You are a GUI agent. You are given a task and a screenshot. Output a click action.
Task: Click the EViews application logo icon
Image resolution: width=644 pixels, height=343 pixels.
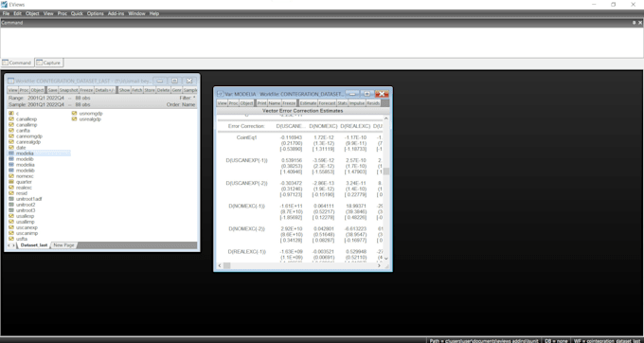(4, 4)
